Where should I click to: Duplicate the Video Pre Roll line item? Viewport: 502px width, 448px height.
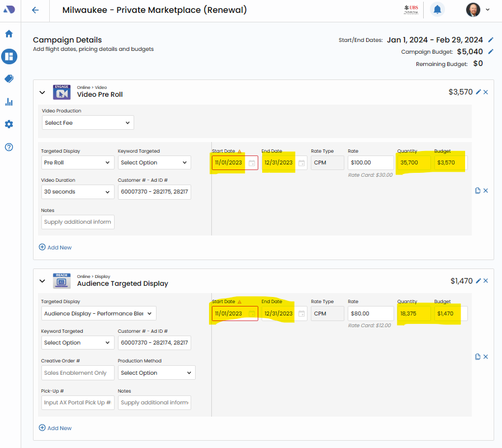(477, 191)
